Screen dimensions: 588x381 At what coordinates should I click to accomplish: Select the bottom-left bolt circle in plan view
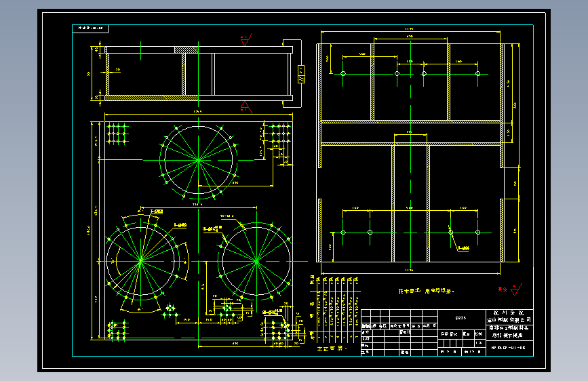pyautogui.click(x=141, y=261)
